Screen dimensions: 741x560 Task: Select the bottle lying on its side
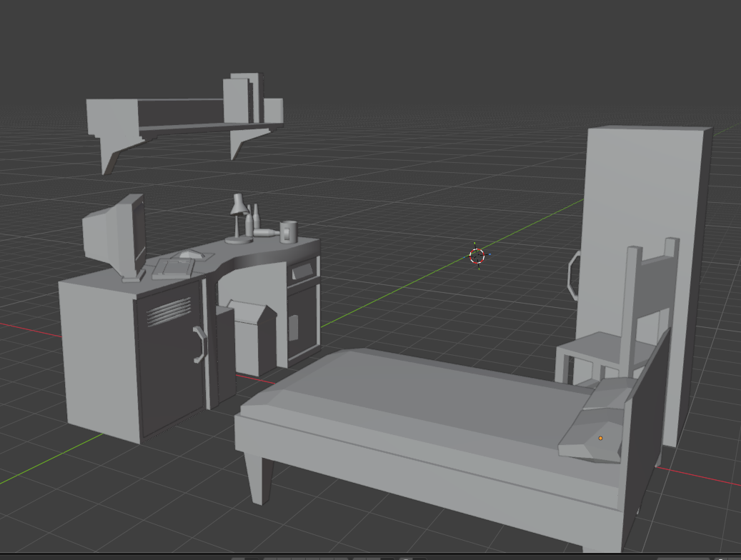coord(267,233)
